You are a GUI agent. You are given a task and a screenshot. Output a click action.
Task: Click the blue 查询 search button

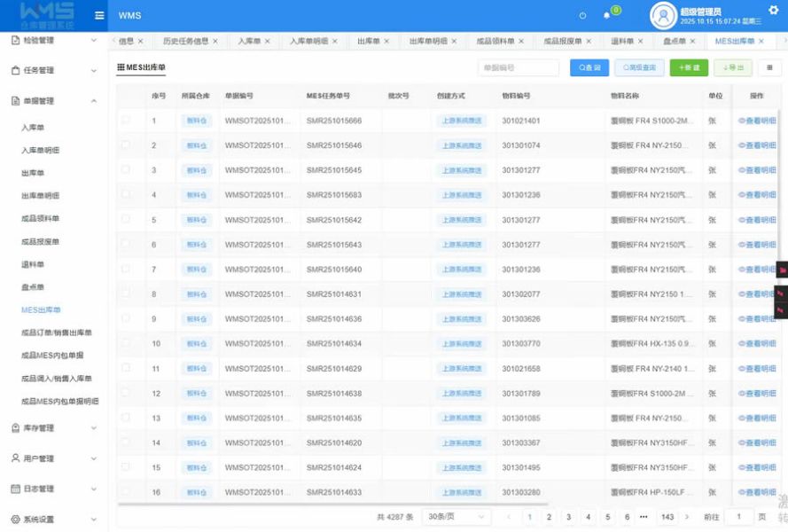tap(589, 67)
